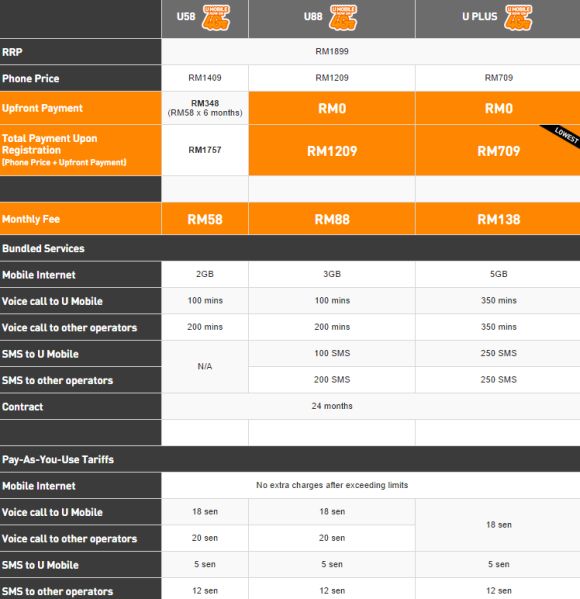Click the Pay-As-You-Use Tariffs section header
This screenshot has height=599, width=580.
click(x=58, y=459)
